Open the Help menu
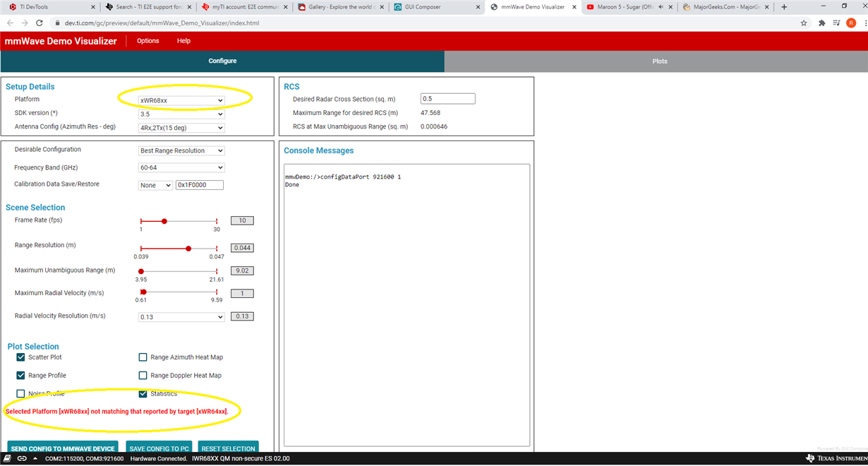Screen dimensions: 868x466 click(x=183, y=41)
